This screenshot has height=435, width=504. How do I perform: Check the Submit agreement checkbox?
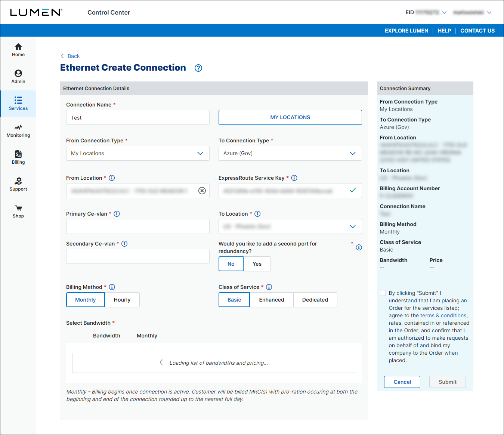click(383, 293)
